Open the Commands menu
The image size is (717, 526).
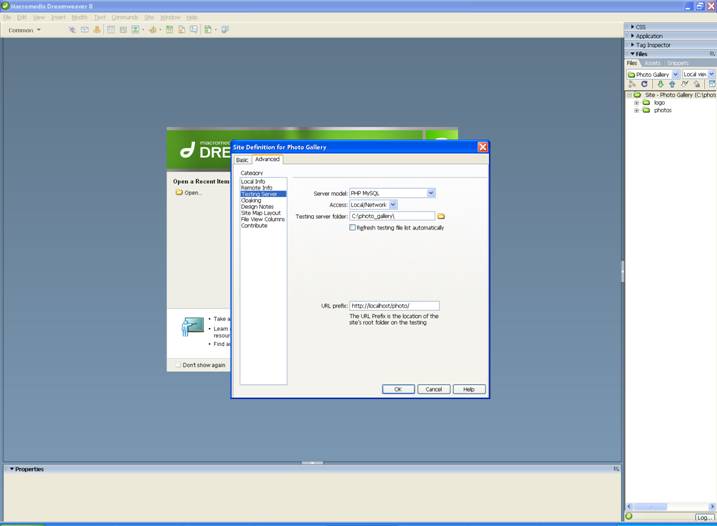point(125,17)
